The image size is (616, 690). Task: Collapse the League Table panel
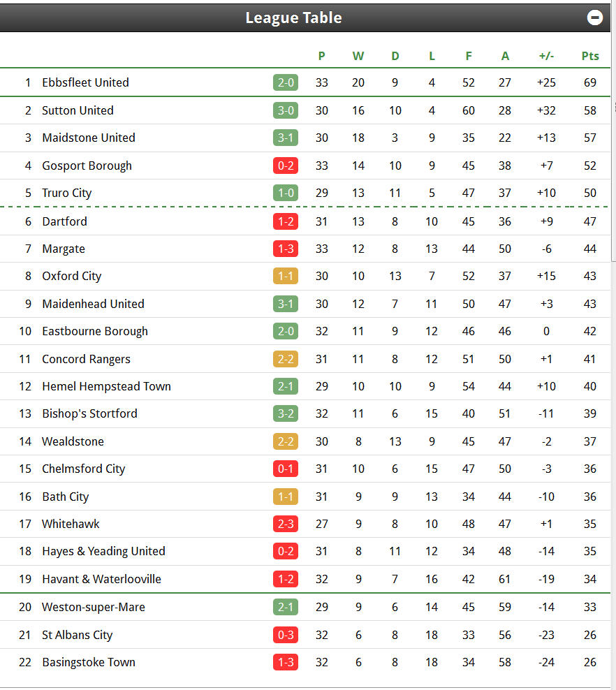click(x=594, y=17)
